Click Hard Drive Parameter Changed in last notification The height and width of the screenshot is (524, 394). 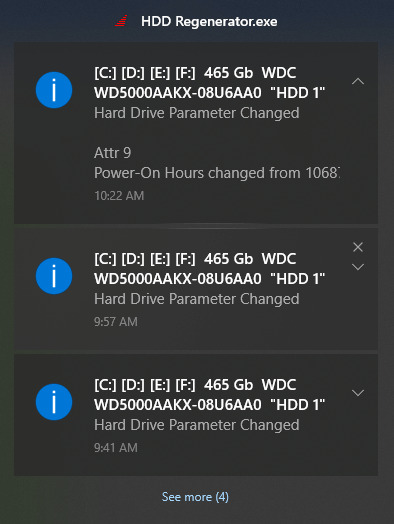(x=197, y=425)
